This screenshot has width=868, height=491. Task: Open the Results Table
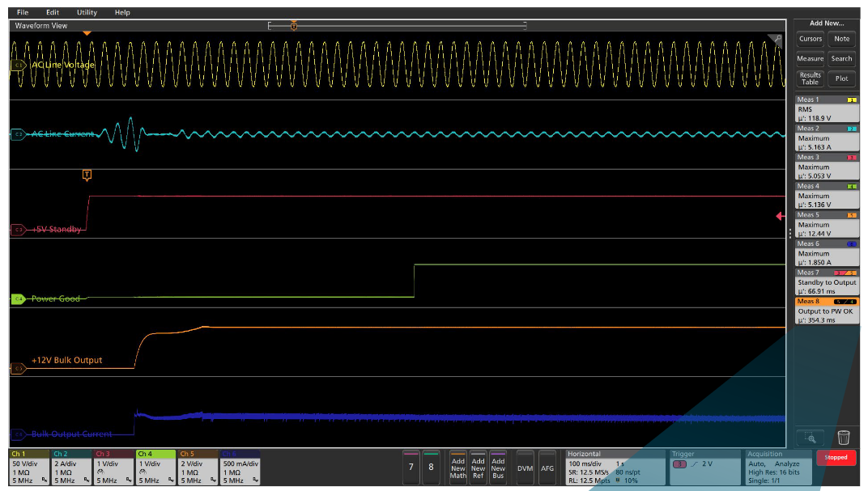point(810,77)
